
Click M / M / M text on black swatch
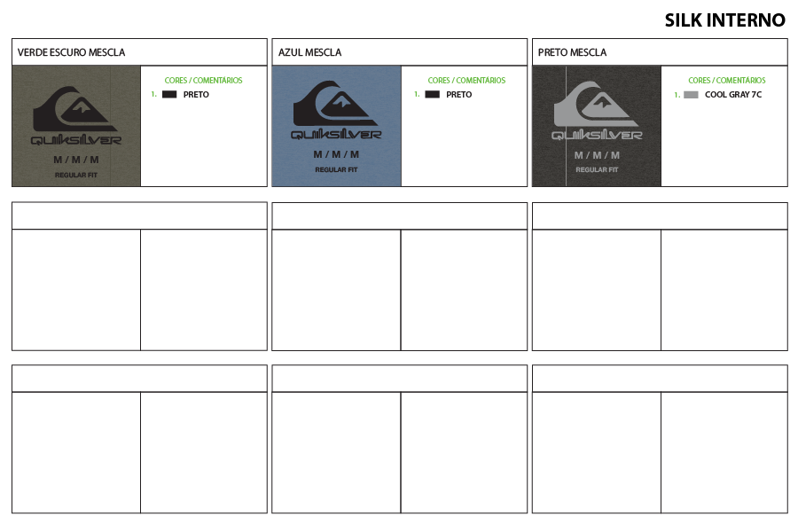click(x=597, y=155)
